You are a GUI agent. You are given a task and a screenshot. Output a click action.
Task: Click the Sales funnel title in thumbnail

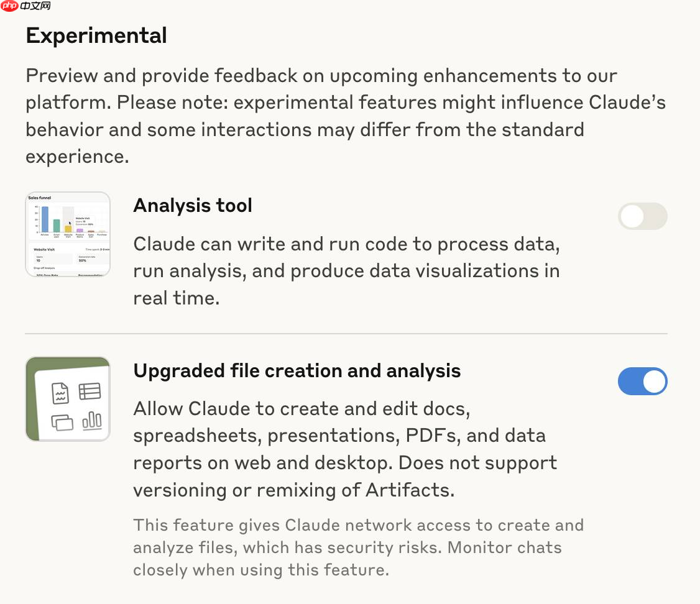40,198
